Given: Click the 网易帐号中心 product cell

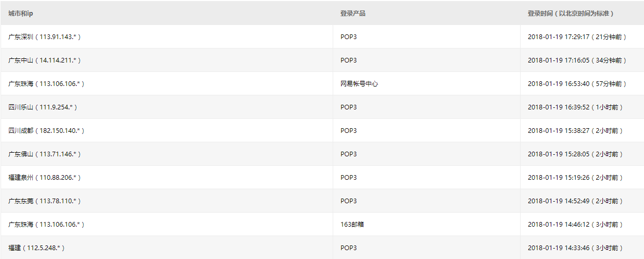Looking at the screenshot, I should [359, 84].
